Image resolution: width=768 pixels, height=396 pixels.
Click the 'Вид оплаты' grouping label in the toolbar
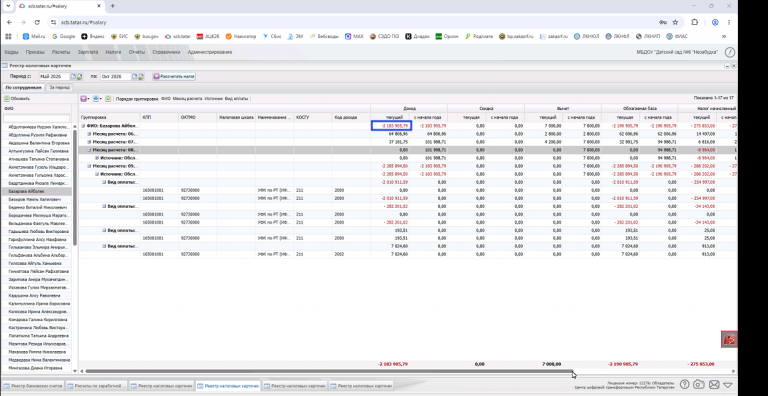(x=236, y=99)
